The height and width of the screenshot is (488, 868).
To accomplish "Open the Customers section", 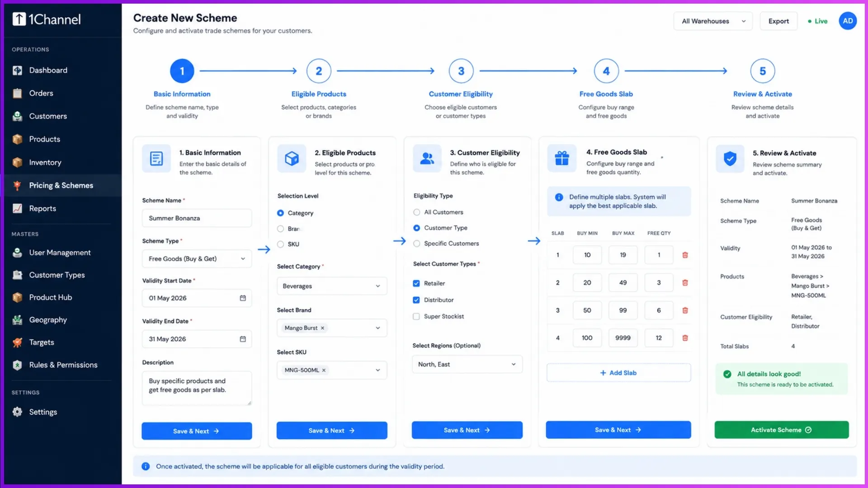I will (48, 116).
